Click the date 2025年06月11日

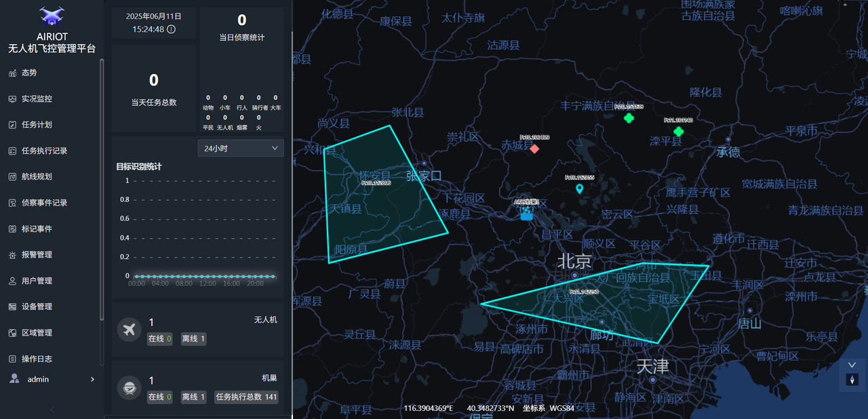pyautogui.click(x=153, y=15)
